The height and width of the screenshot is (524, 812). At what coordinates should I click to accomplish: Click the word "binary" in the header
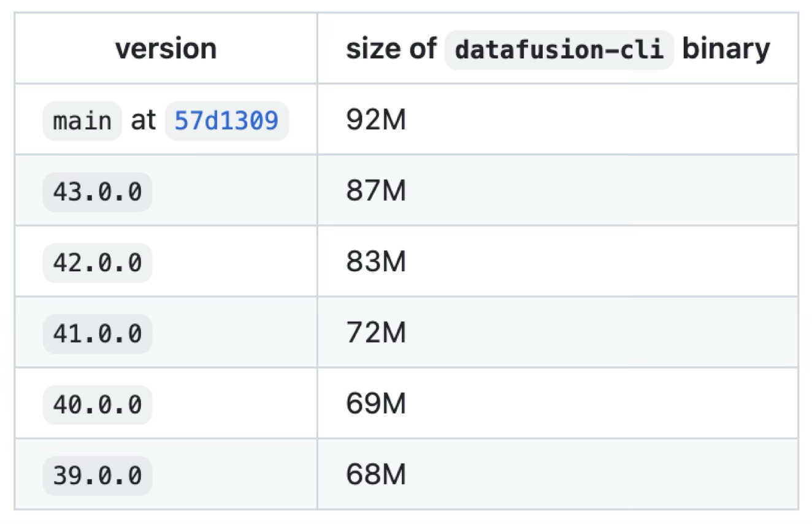[726, 48]
